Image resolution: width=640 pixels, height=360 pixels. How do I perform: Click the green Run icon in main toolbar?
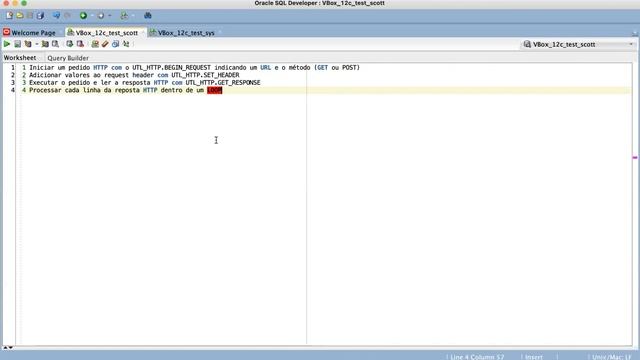pos(83,16)
